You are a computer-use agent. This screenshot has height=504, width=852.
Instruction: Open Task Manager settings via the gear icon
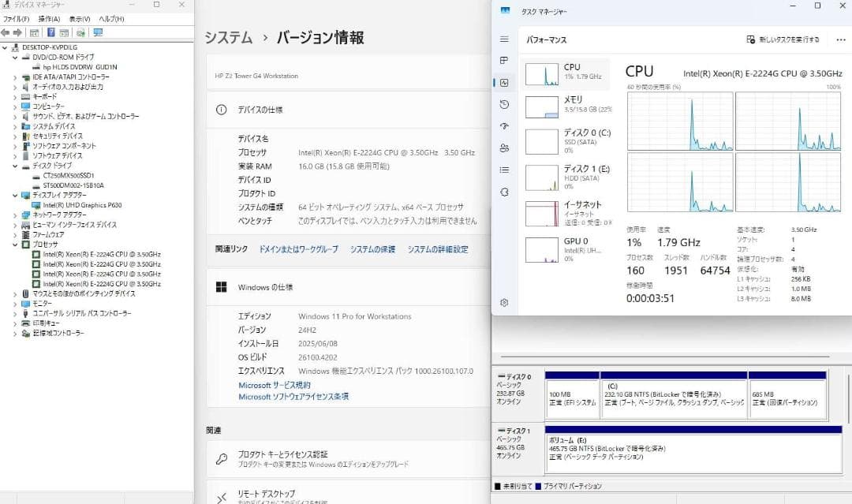point(503,302)
